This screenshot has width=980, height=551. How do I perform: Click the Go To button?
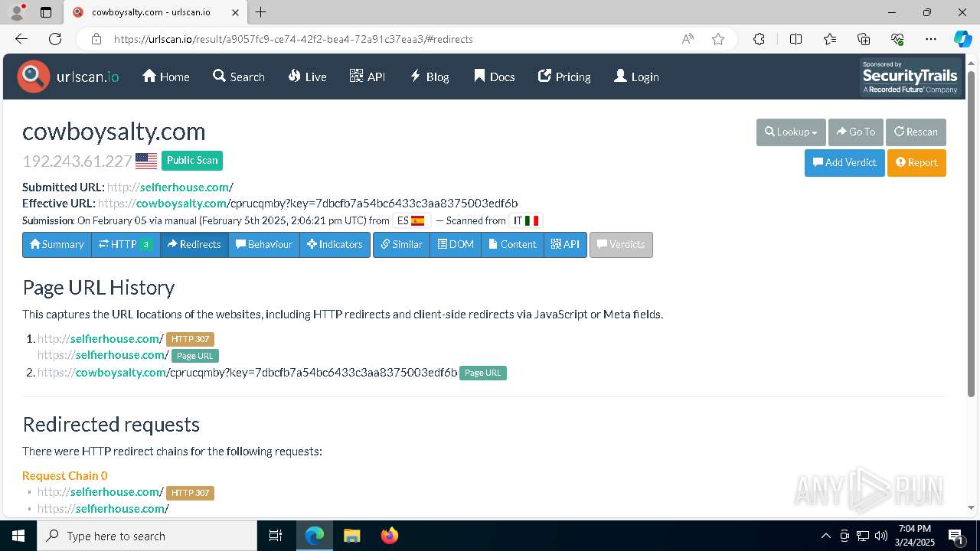(856, 132)
